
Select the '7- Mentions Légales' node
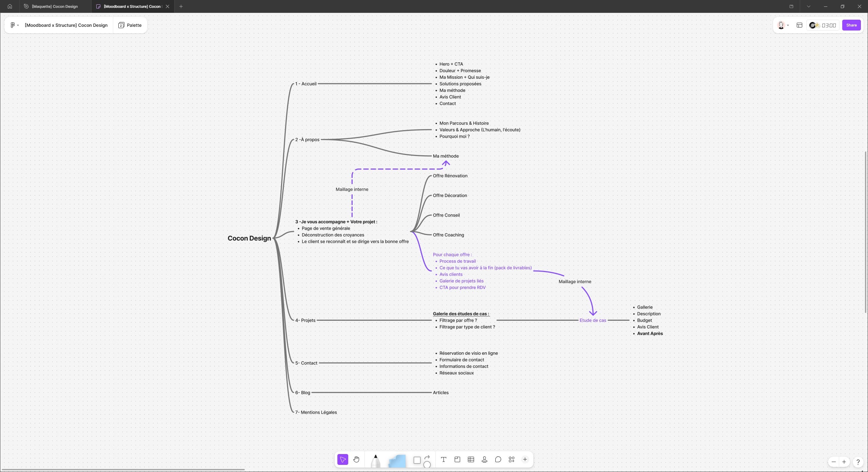coord(316,412)
